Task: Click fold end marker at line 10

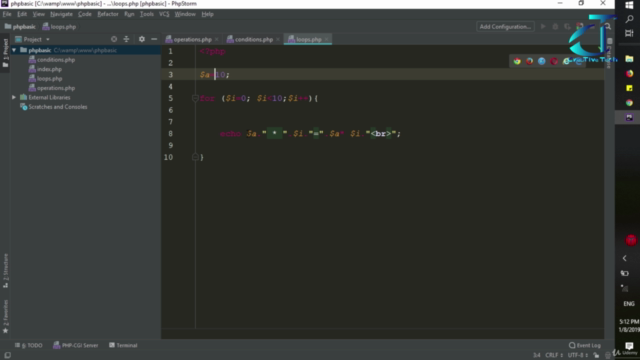Action: (x=195, y=157)
